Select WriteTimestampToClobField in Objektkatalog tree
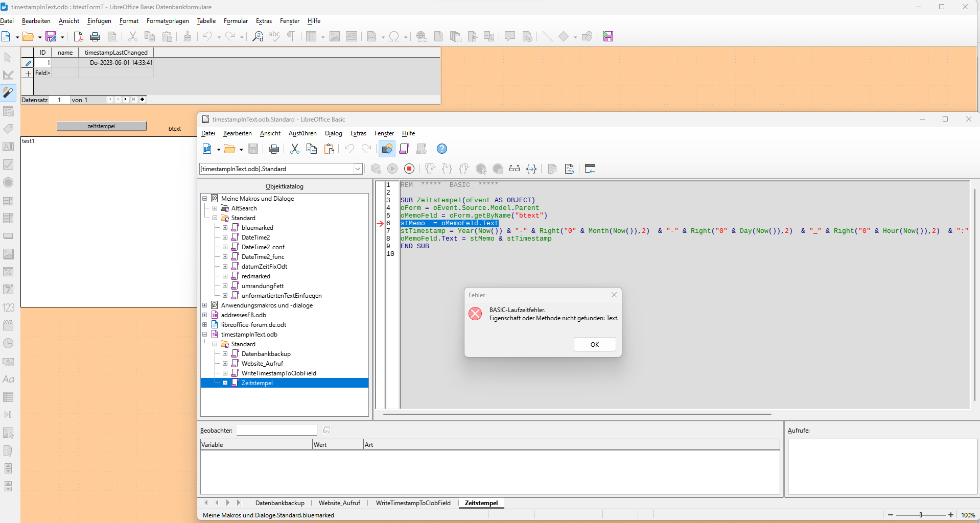 coord(279,373)
